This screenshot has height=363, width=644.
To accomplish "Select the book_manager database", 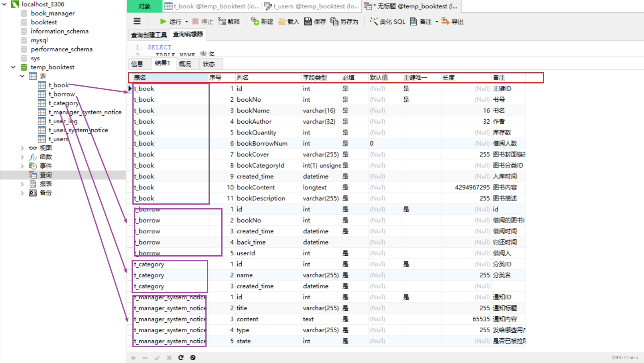I will click(53, 13).
